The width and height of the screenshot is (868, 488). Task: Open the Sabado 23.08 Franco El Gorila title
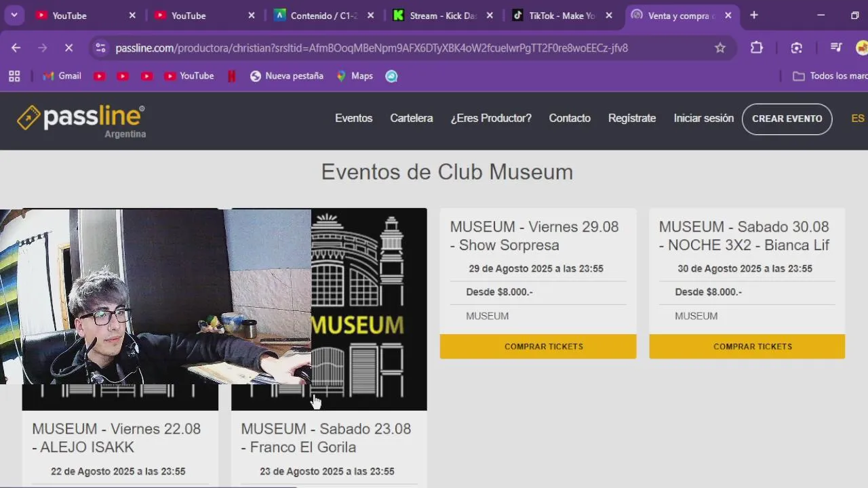[326, 438]
